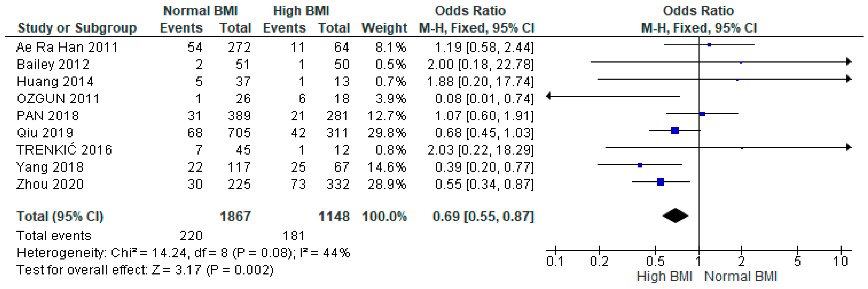The image size is (868, 289).
Task: Click the axis tick label "0.5"
Action: 655,262
